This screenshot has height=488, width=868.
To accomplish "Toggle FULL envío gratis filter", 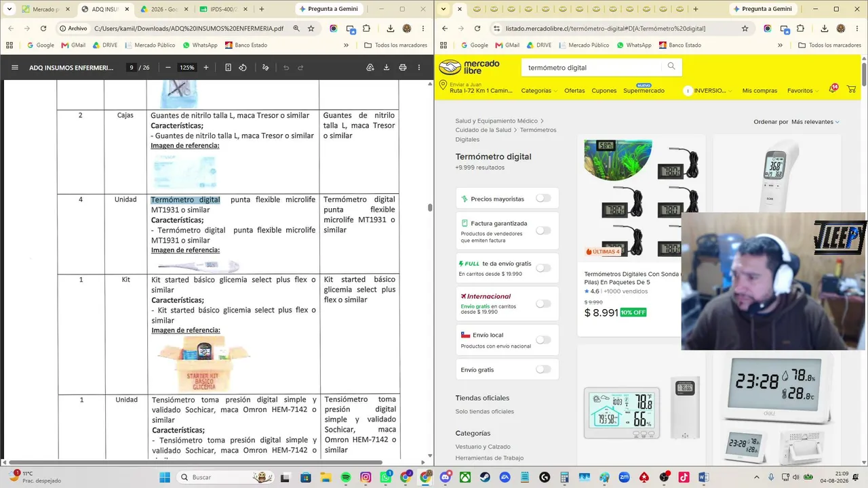I will (543, 268).
